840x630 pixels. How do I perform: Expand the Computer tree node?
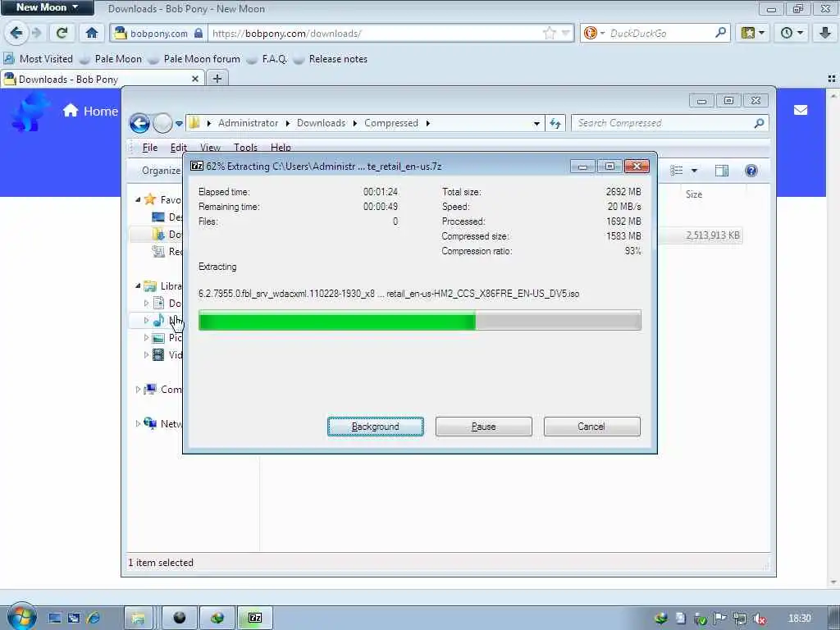138,390
